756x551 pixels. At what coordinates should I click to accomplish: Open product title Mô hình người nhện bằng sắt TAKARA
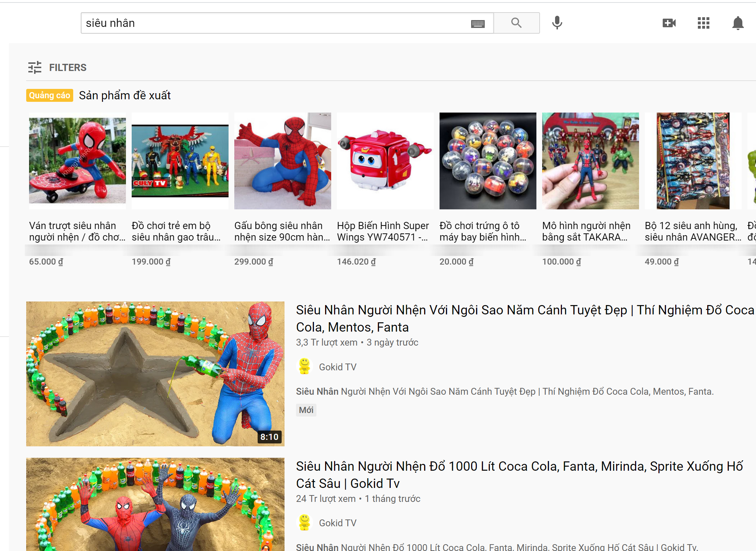586,231
